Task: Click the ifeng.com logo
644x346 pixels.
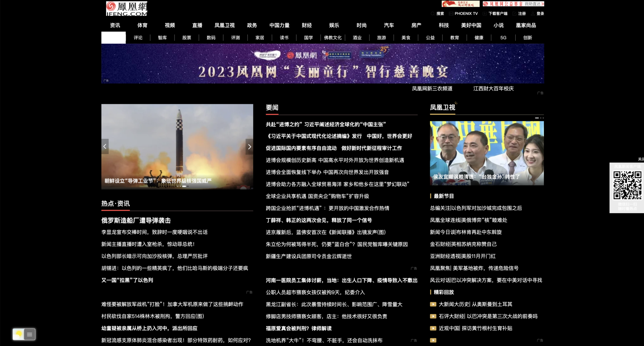Action: [x=126, y=8]
